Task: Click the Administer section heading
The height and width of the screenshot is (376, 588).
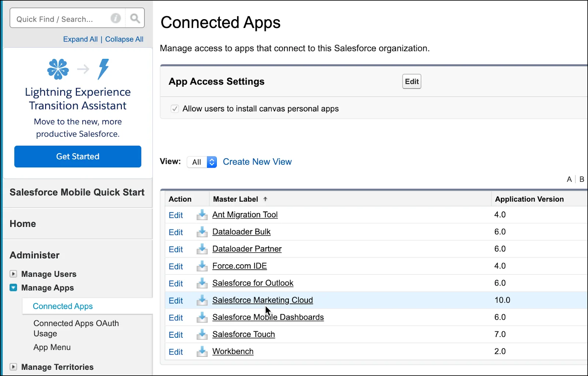Action: coord(35,255)
